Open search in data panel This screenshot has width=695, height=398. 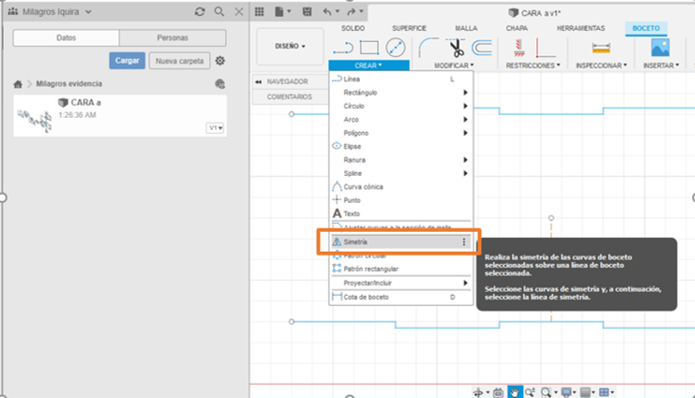coord(219,12)
